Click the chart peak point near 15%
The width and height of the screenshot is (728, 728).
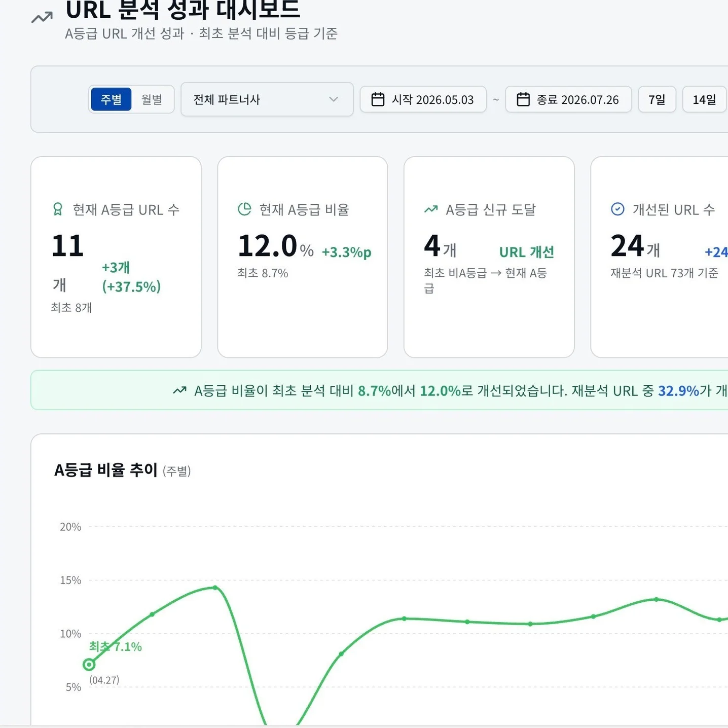[215, 588]
